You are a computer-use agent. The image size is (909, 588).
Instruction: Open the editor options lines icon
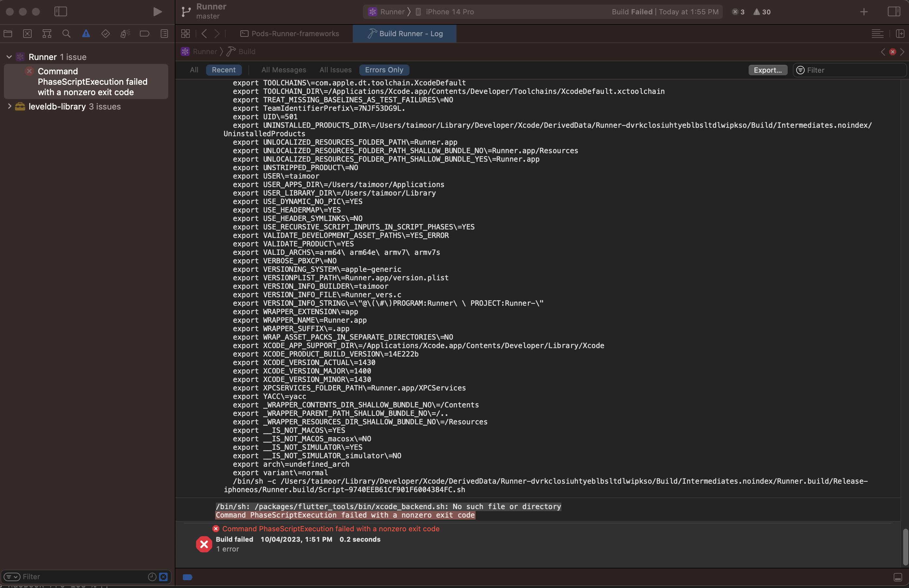877,34
